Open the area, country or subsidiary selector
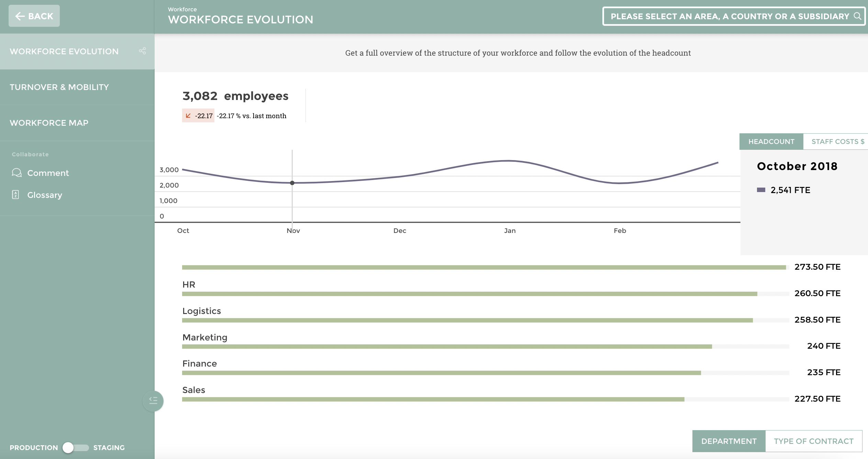 pyautogui.click(x=730, y=16)
